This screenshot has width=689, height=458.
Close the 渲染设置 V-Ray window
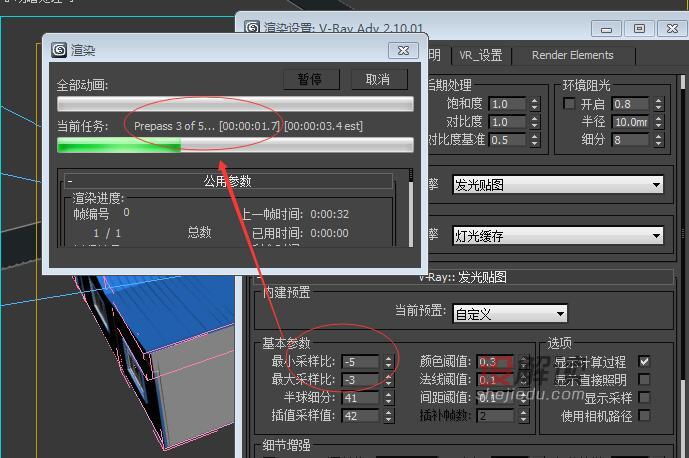(x=672, y=29)
